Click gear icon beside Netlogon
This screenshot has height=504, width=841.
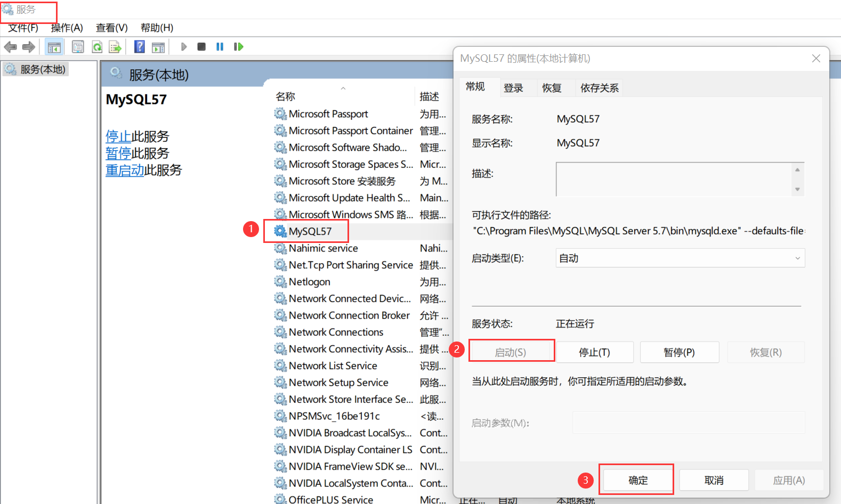pyautogui.click(x=280, y=281)
